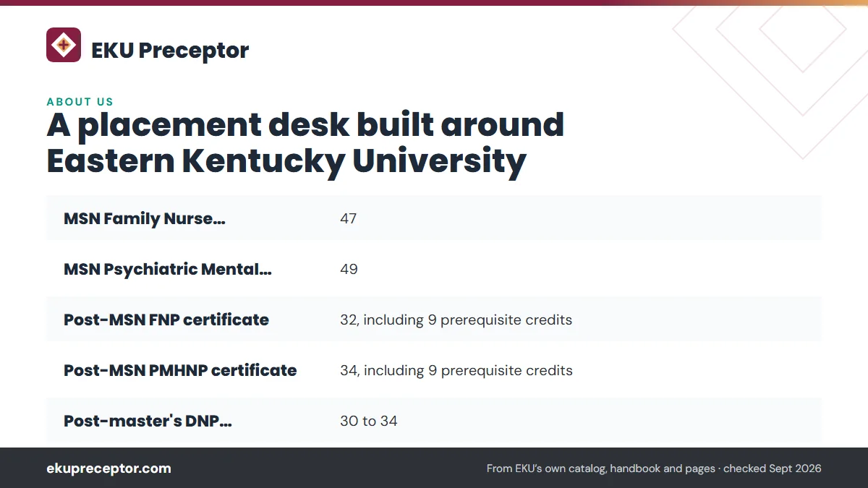
Task: Select the MSN Psychiatric Mental… row label
Action: coord(168,269)
